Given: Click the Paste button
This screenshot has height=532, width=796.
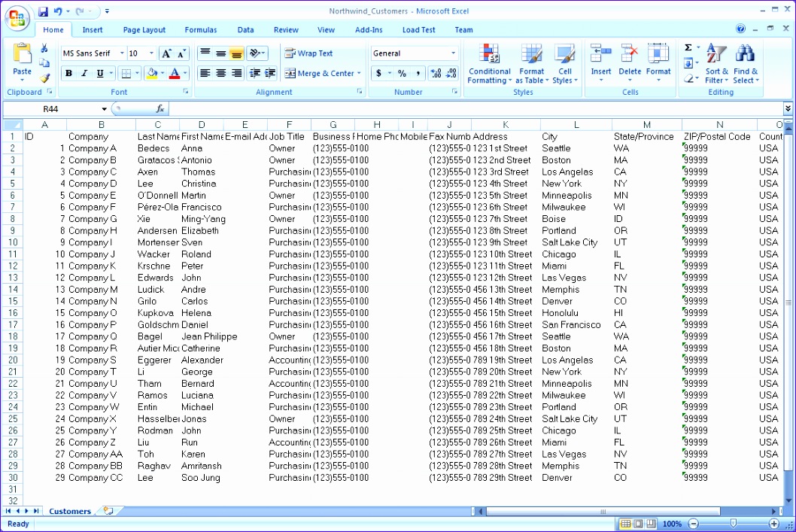Looking at the screenshot, I should (x=22, y=62).
